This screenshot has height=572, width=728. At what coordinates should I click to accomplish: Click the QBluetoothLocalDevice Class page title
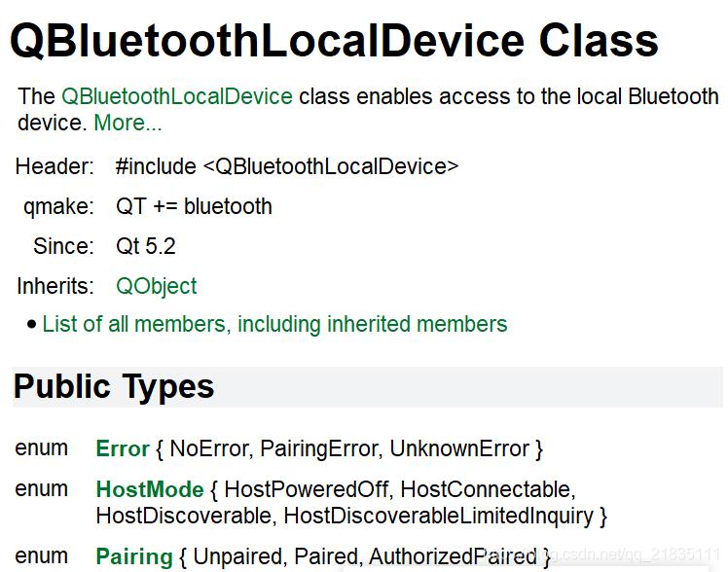point(334,41)
